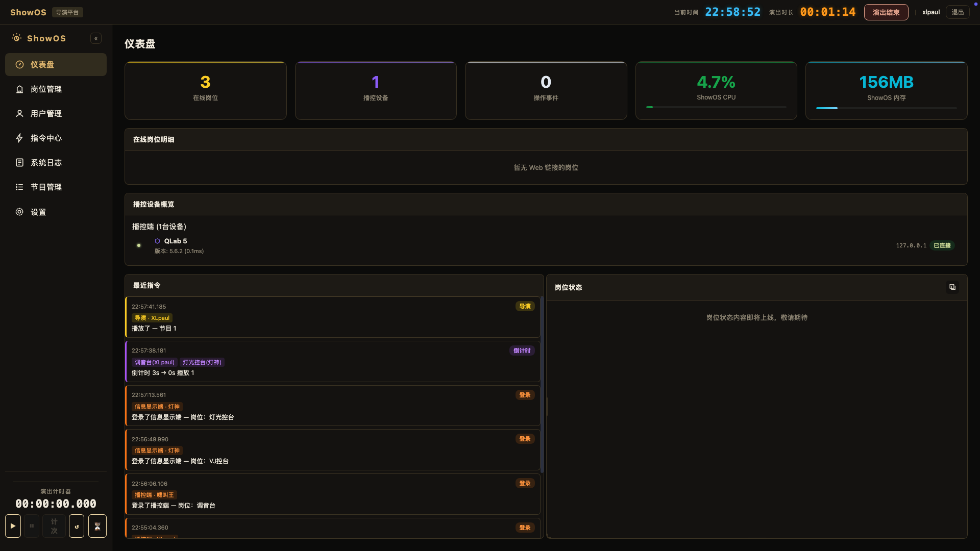
Task: Open the 仪表盘 dashboard menu item
Action: coord(56,65)
